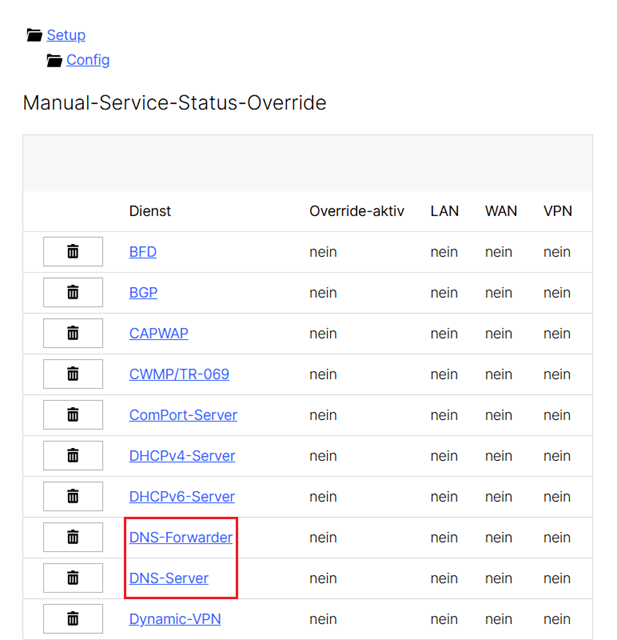Open the Setup folder link
This screenshot has width=617, height=640.
point(66,35)
